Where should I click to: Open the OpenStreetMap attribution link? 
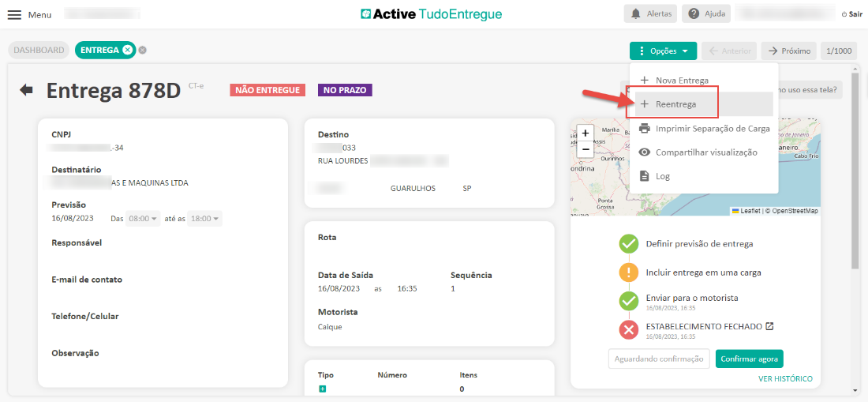coord(795,211)
